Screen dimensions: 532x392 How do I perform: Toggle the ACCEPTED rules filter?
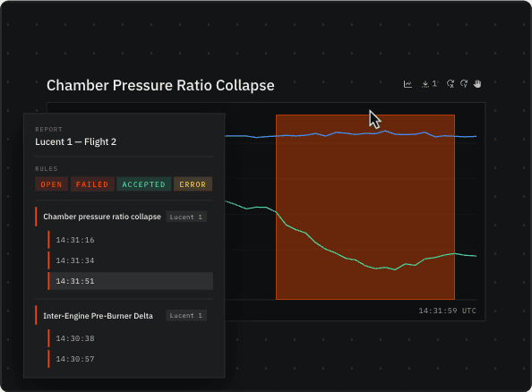tap(144, 184)
